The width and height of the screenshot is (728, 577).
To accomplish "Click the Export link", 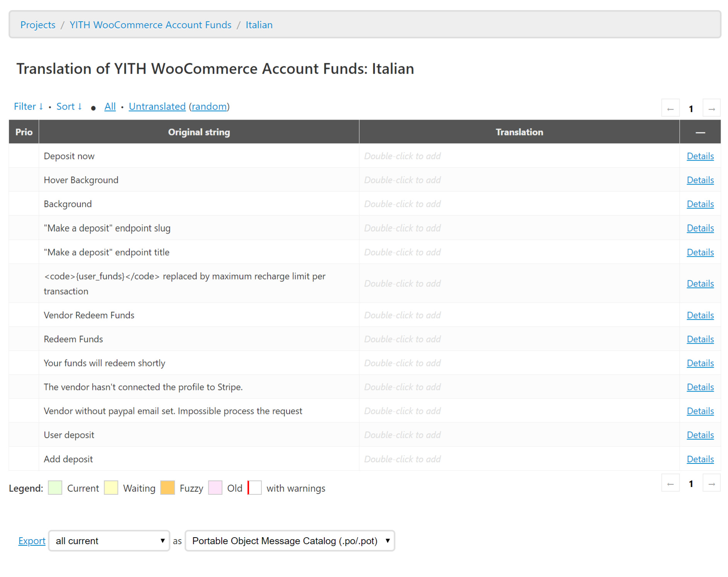I will [32, 541].
